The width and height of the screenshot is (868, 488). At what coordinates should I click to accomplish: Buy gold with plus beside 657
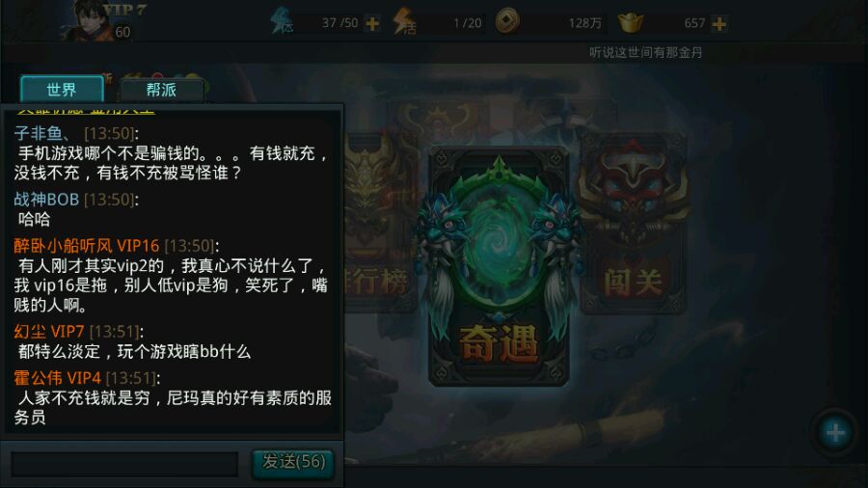719,24
